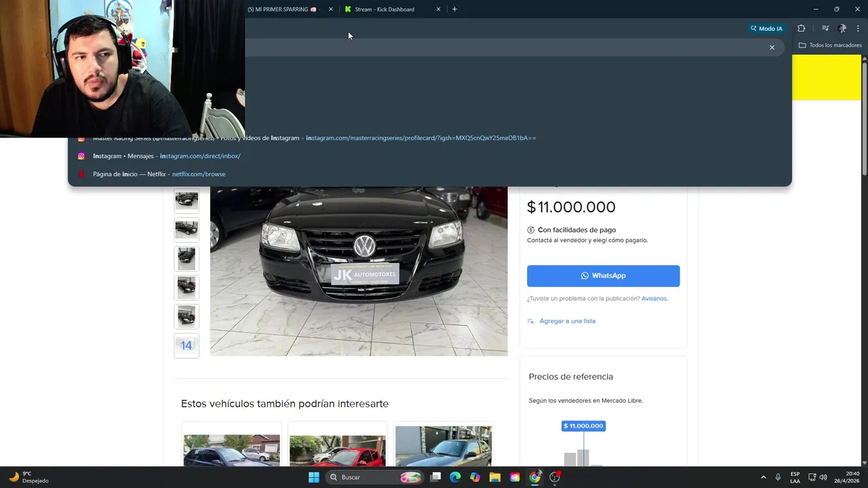Select the first car thumbnail in gallery

186,201
